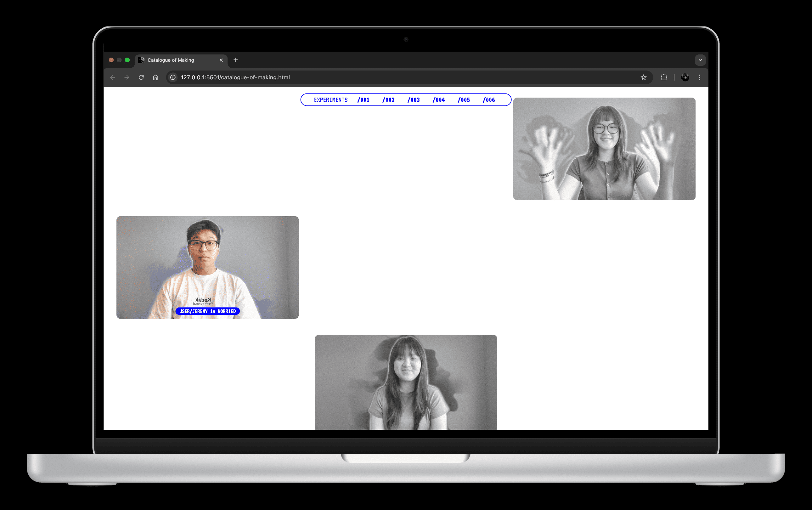The image size is (812, 510).
Task: Click the USER/JEREMY is WORRIED label
Action: (x=207, y=311)
